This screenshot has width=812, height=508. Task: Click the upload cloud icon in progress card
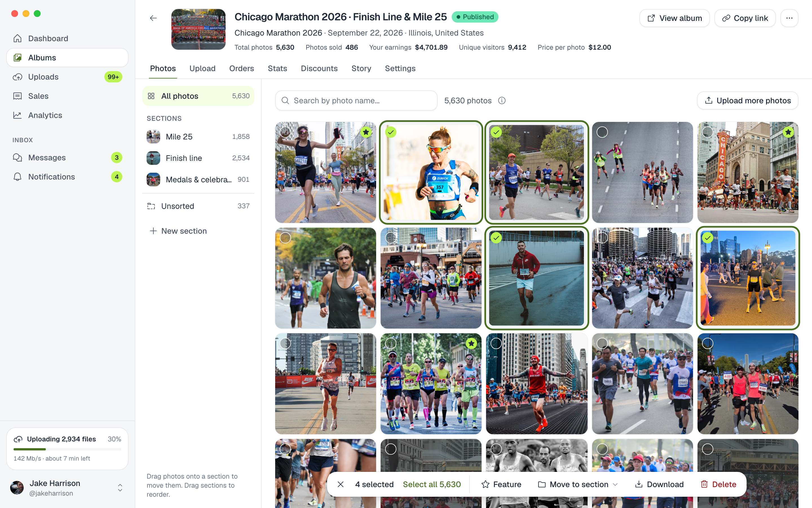(x=18, y=439)
